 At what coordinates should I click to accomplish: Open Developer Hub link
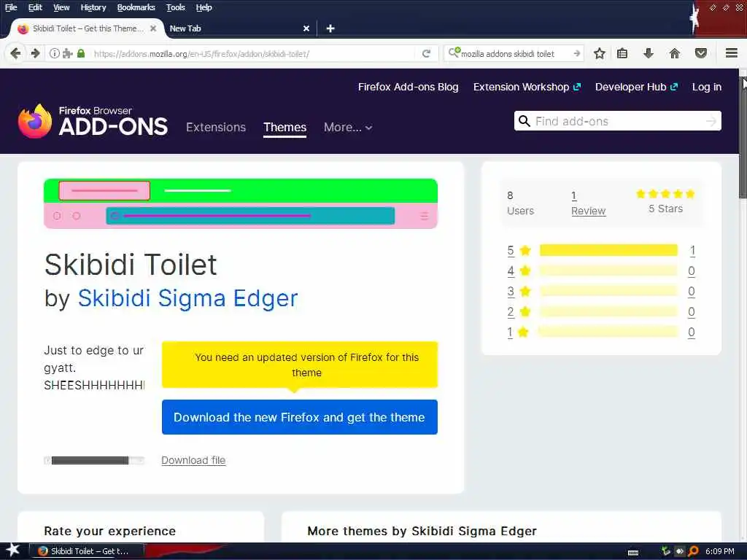tap(636, 87)
